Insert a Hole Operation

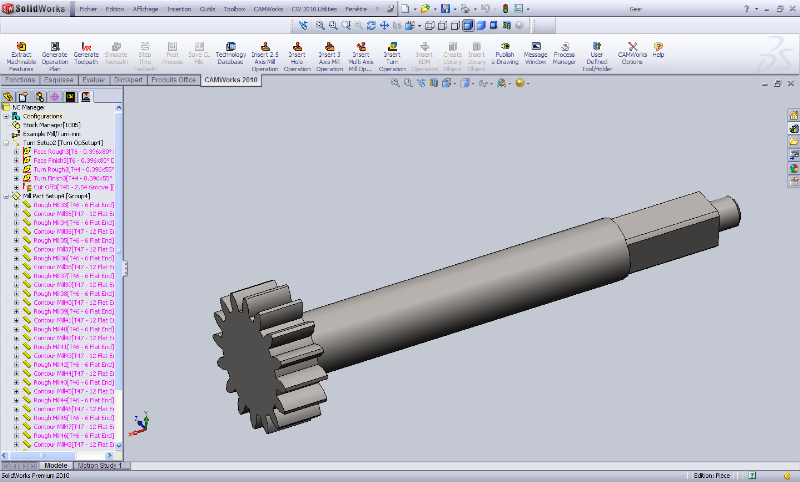click(x=297, y=46)
